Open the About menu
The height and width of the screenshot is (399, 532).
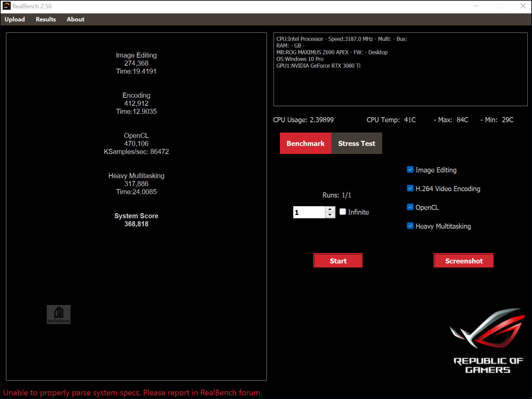pos(76,19)
